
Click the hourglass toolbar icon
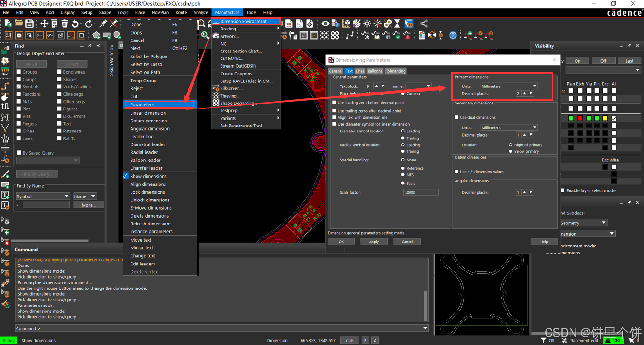point(398,23)
